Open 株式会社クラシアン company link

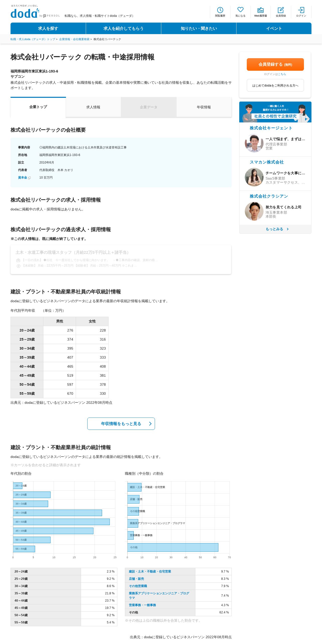tap(269, 196)
